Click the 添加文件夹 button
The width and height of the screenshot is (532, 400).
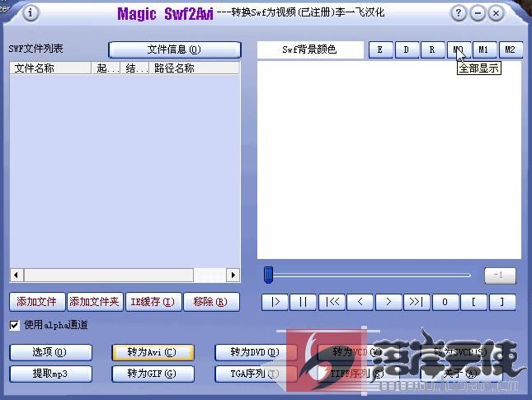coord(95,302)
